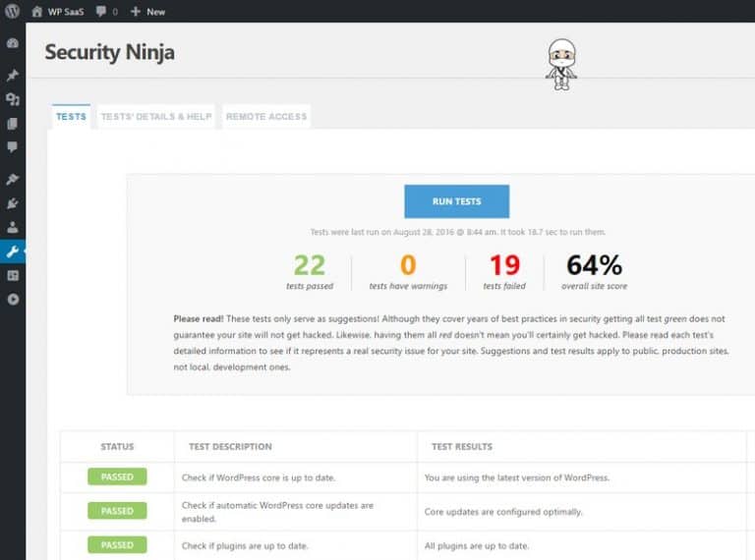Open the Remote Access tab
The width and height of the screenshot is (755, 560).
[x=266, y=117]
